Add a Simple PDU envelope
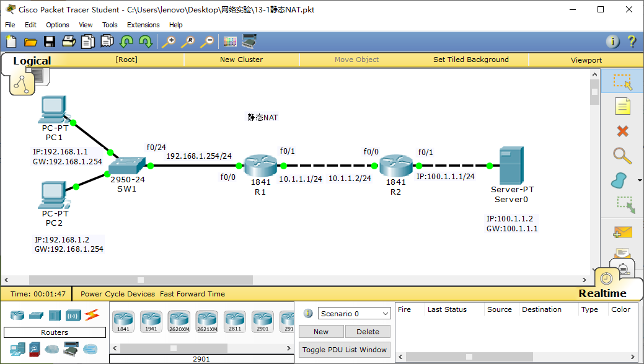This screenshot has width=644, height=364. click(x=622, y=233)
